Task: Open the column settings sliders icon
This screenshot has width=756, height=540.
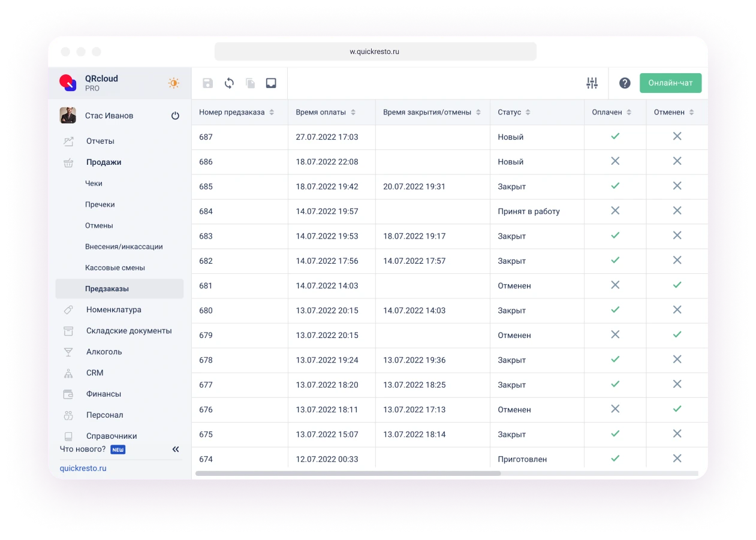Action: 592,83
